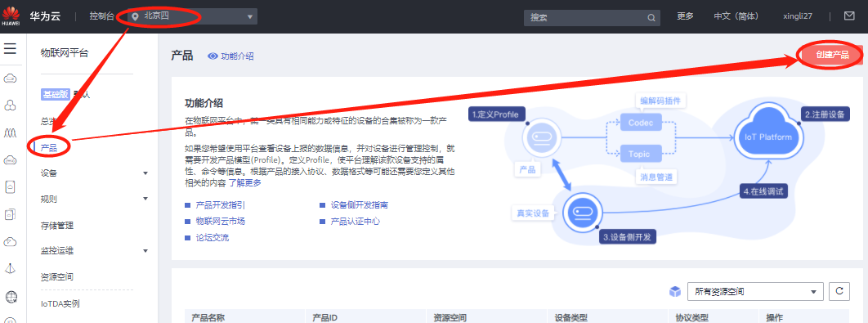The width and height of the screenshot is (868, 323).
Task: Click the 物联网平台 sidebar title
Action: pos(65,53)
